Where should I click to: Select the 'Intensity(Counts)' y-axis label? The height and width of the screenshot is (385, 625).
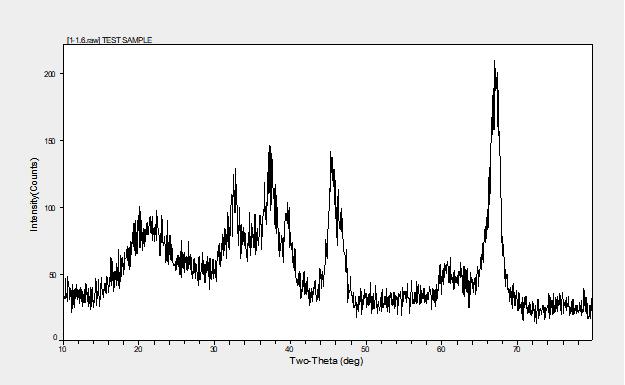point(34,194)
